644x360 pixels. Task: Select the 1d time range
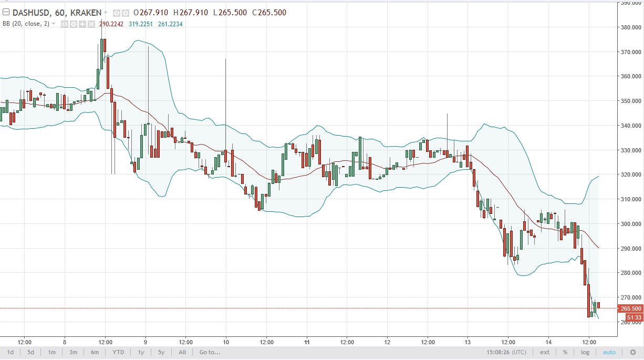tap(10, 352)
